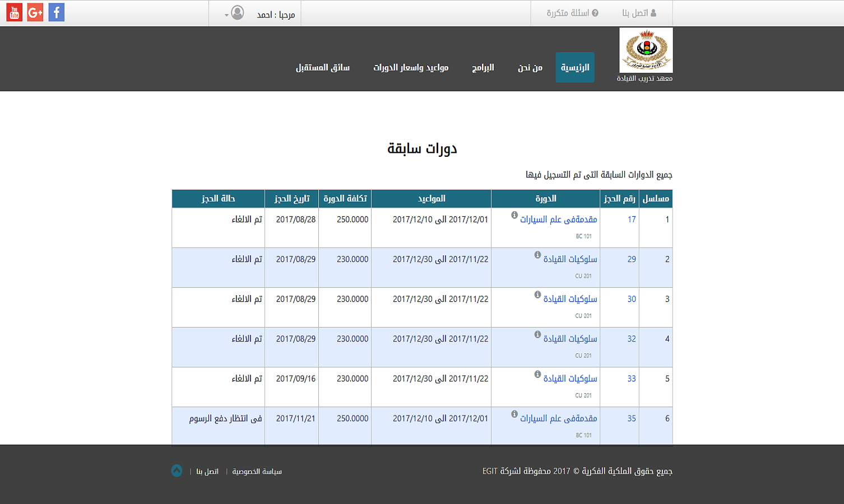Click the user avatar icon beside مرحبا
844x504 pixels.
tap(238, 13)
